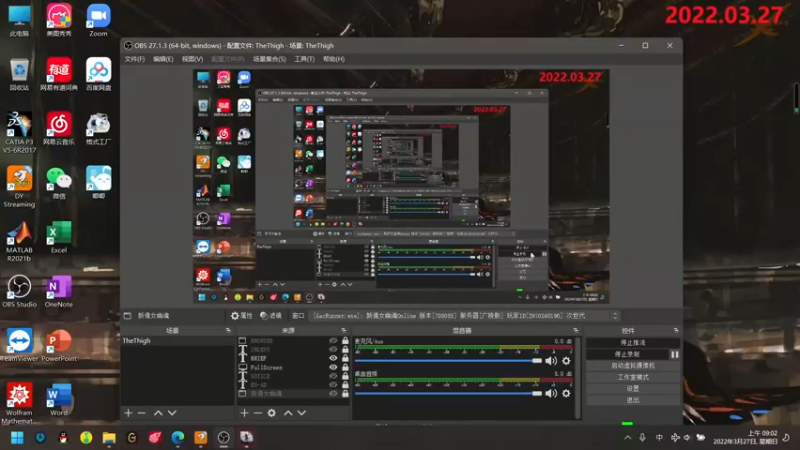Viewport: 800px width, 450px height.
Task: Click the desktop audio volume slider
Action: point(448,393)
